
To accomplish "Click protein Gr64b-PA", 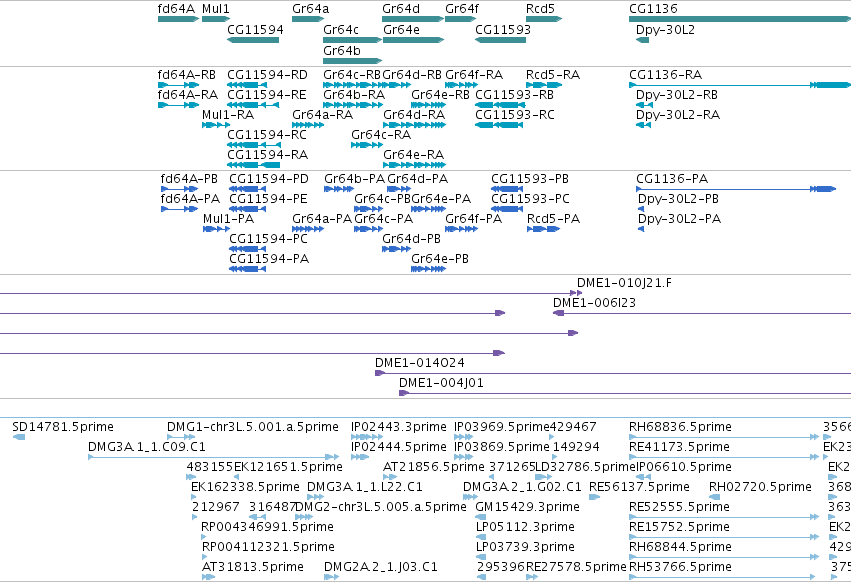I will (339, 189).
